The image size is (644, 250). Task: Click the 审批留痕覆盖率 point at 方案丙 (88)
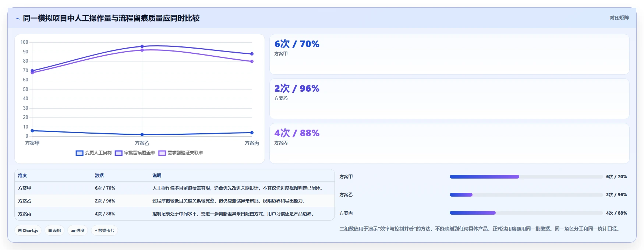pos(252,54)
